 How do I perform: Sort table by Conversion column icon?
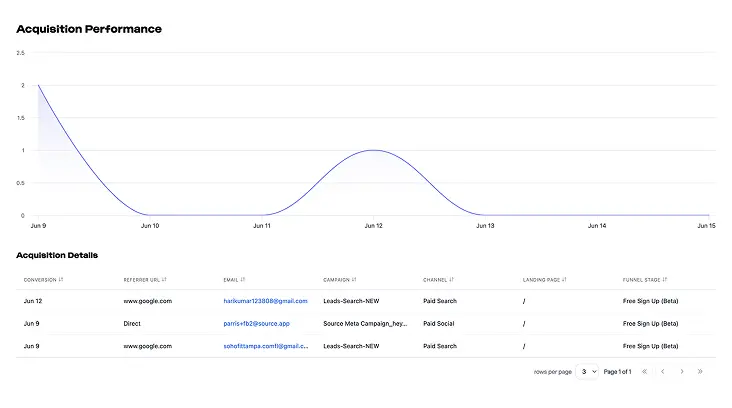tap(61, 280)
